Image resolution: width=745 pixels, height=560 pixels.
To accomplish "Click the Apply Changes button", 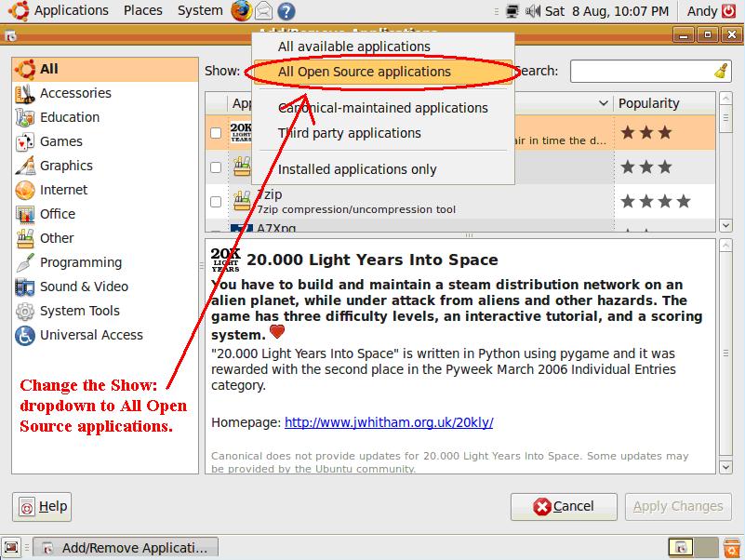I will [678, 507].
